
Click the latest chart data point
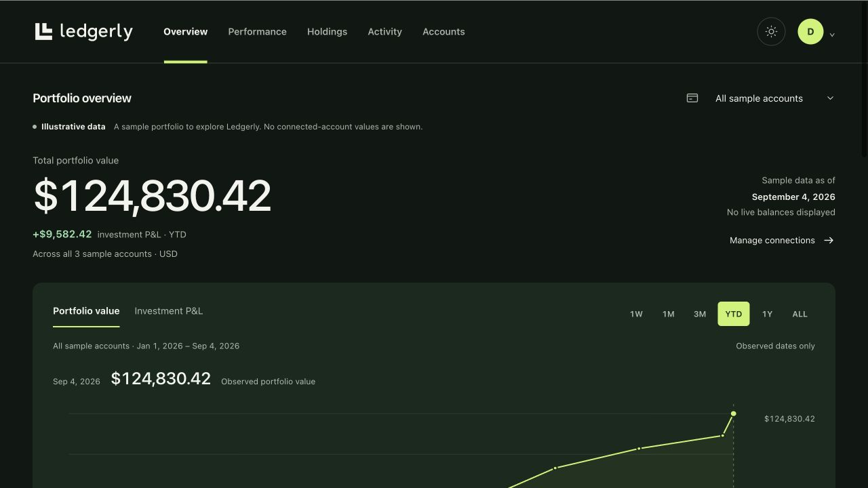click(733, 413)
